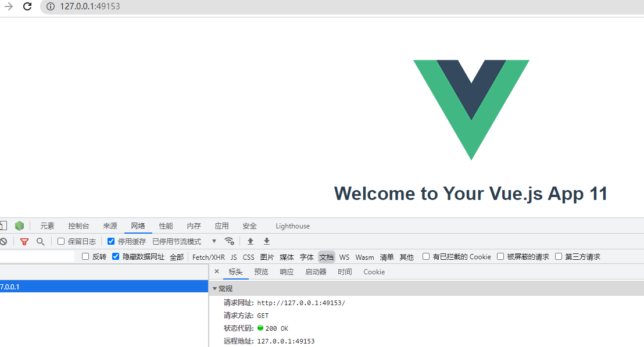The width and height of the screenshot is (644, 347).
Task: Collapse the 常规 section triangle
Action: pos(214,289)
